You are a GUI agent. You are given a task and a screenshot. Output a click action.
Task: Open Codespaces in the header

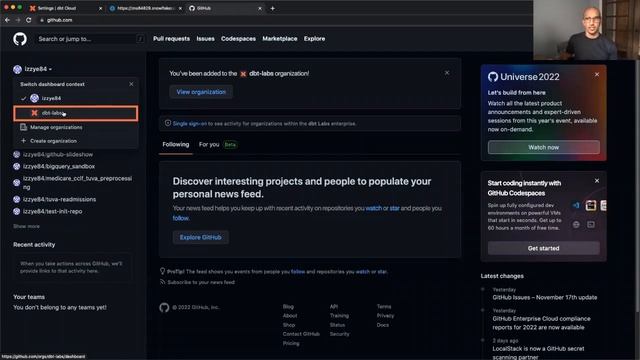point(238,39)
